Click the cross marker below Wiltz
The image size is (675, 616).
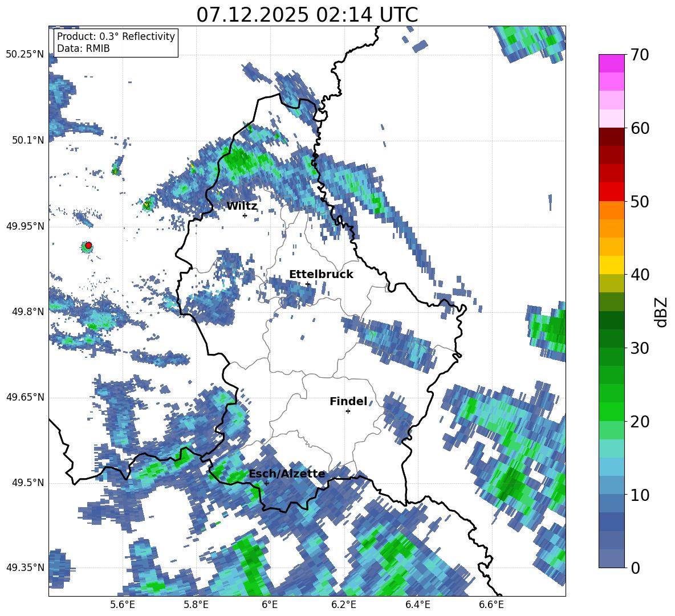[245, 216]
